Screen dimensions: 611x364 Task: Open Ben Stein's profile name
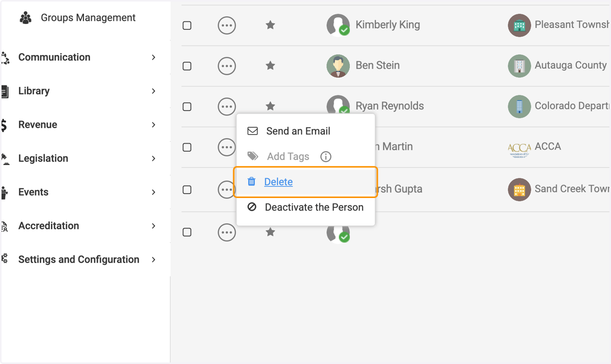(x=378, y=65)
